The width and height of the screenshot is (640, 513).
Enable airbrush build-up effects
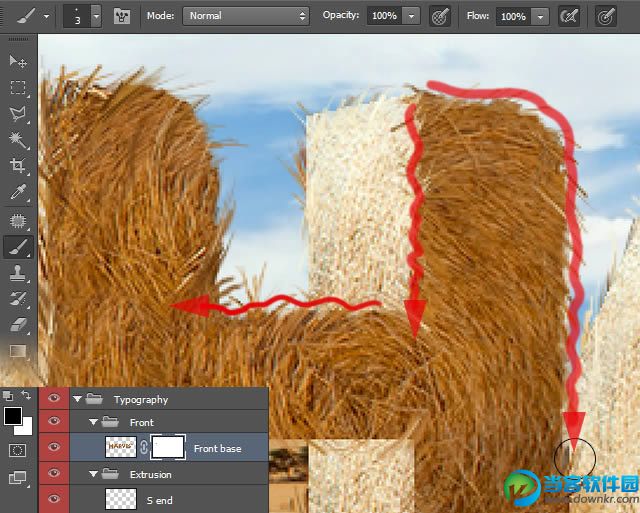pos(569,16)
